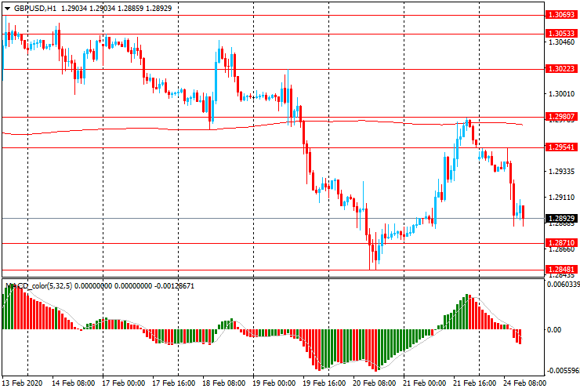Select the 21 Feb 00:00 time label
Screen dimensions: 580x392
tap(425, 383)
